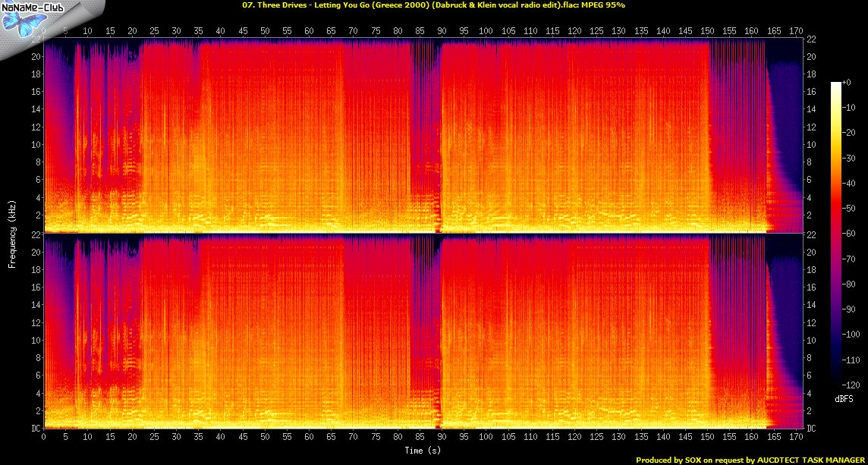Click the "dBFS" label below the color scale
This screenshot has width=868, height=465.
pos(842,397)
